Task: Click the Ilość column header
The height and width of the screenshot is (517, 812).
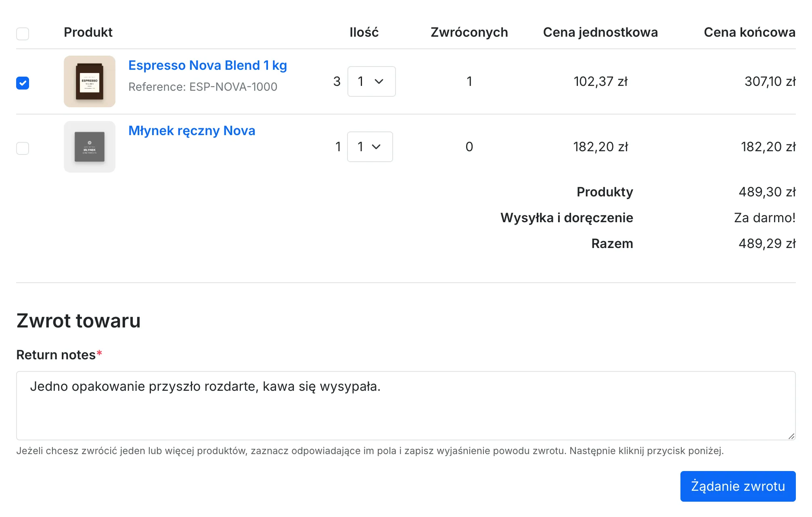Action: [x=364, y=32]
